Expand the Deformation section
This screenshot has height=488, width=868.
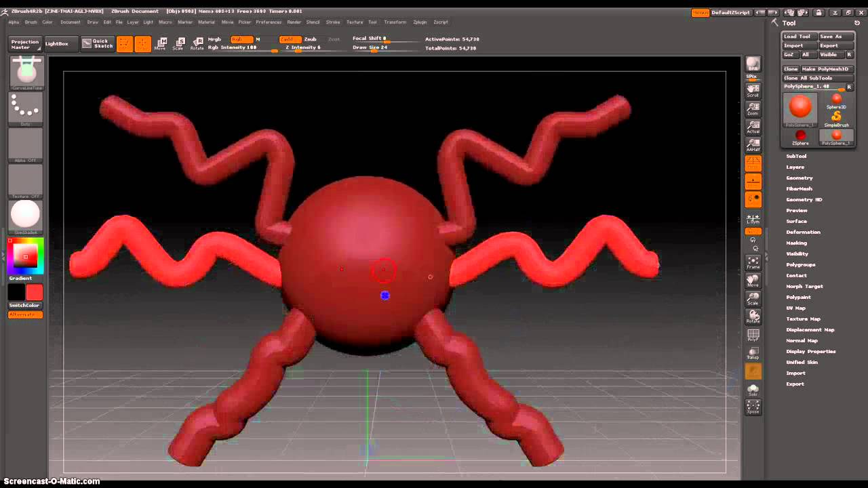click(803, 232)
